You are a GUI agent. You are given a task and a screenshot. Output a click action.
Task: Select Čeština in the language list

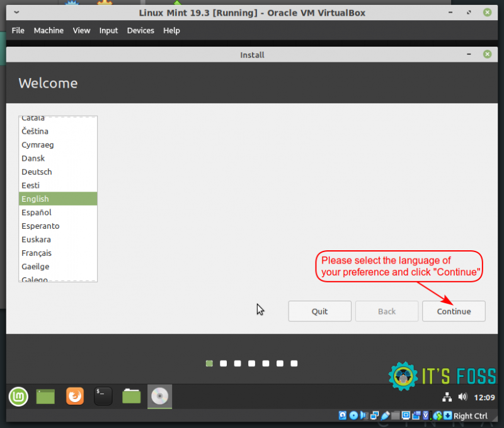point(58,131)
